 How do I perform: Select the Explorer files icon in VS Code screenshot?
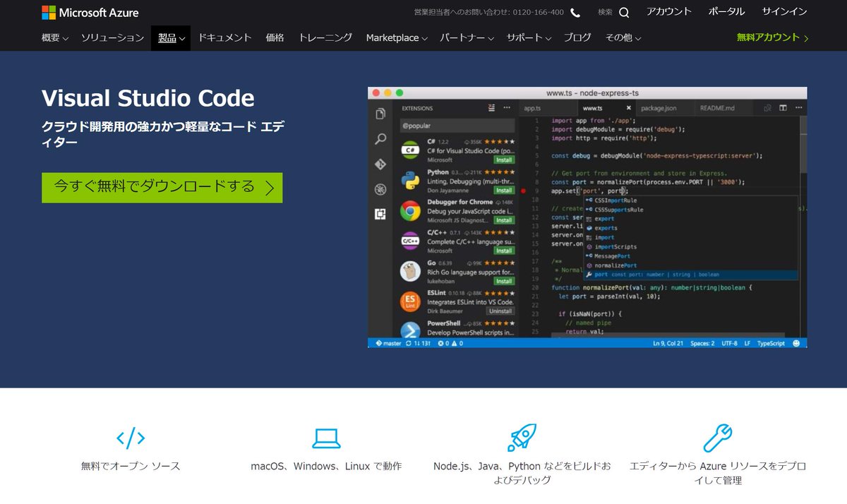coord(380,114)
